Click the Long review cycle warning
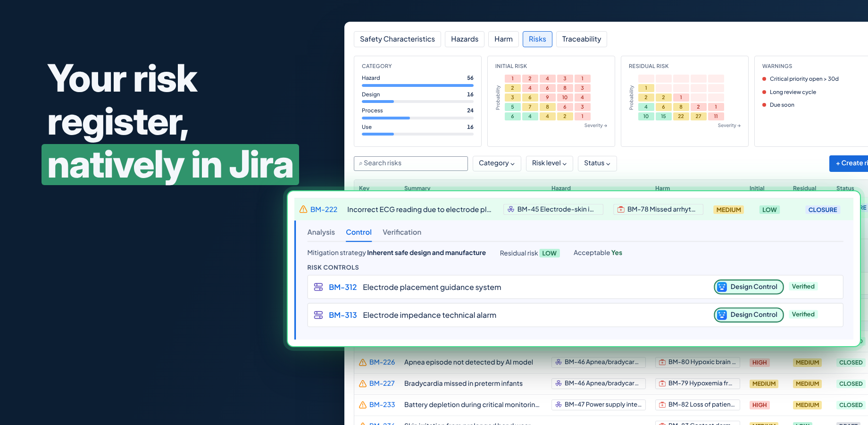Screen dimensions: 868x425 [789, 92]
